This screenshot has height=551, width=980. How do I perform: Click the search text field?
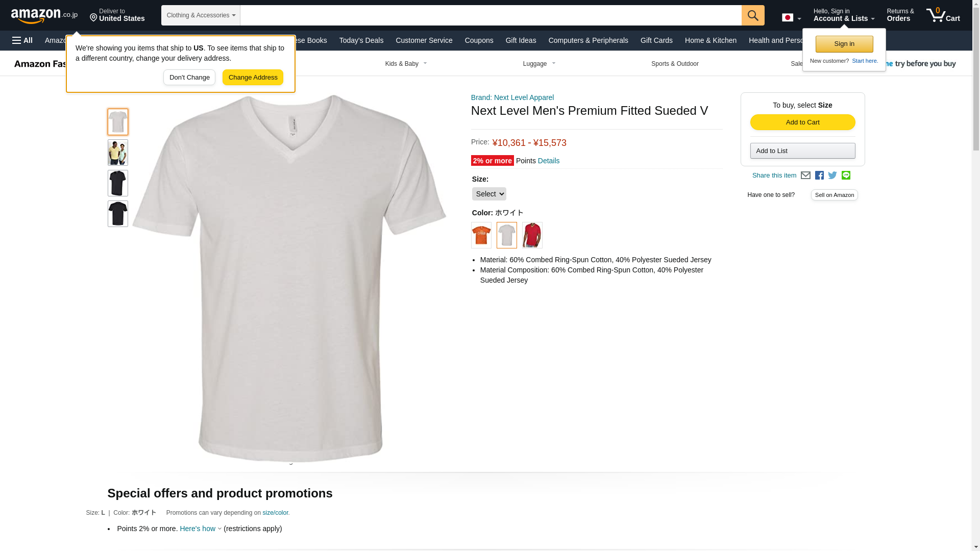[x=490, y=15]
